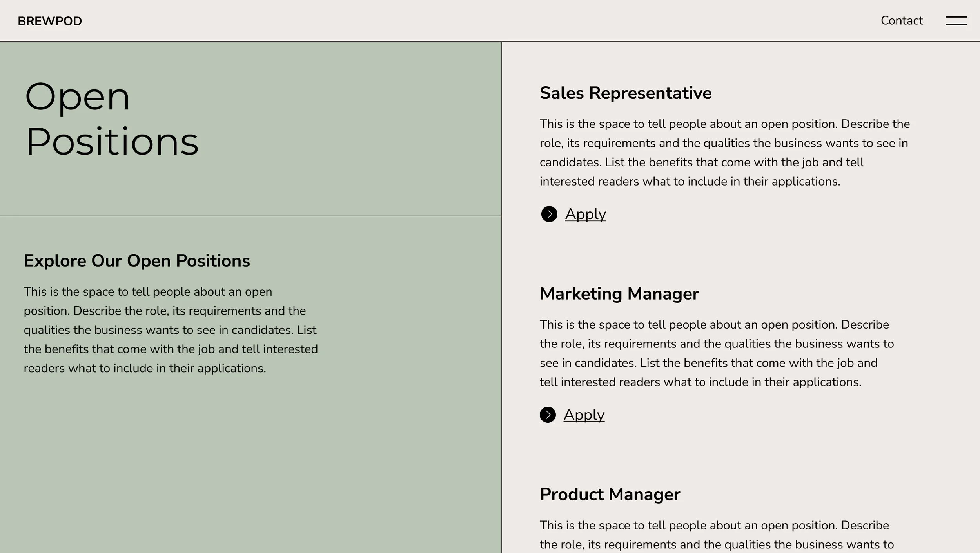The image size is (980, 553).
Task: Open the hamburger menu icon
Action: tap(956, 20)
